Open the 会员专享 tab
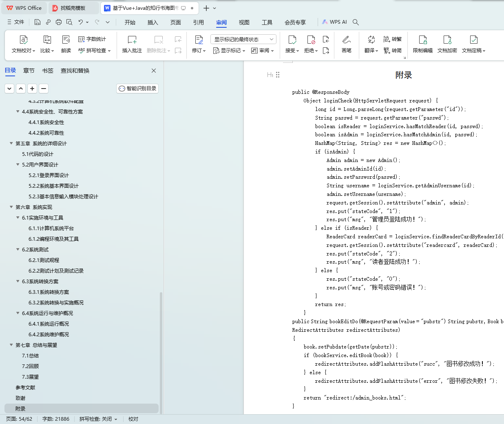The height and width of the screenshot is (424, 504). pyautogui.click(x=295, y=22)
